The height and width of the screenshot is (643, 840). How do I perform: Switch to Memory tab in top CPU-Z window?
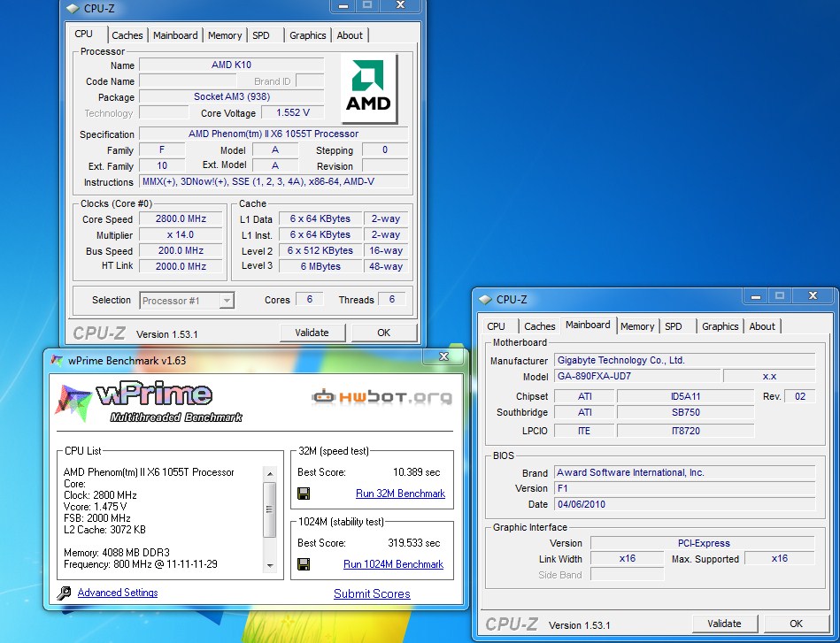coord(225,35)
